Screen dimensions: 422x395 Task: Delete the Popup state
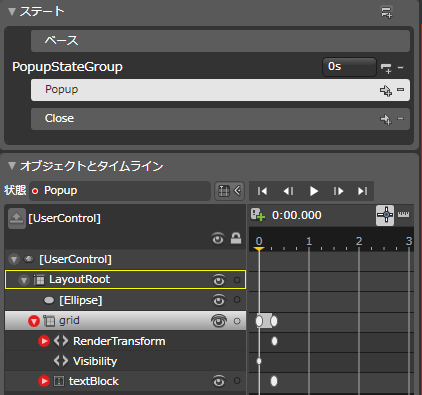click(401, 90)
